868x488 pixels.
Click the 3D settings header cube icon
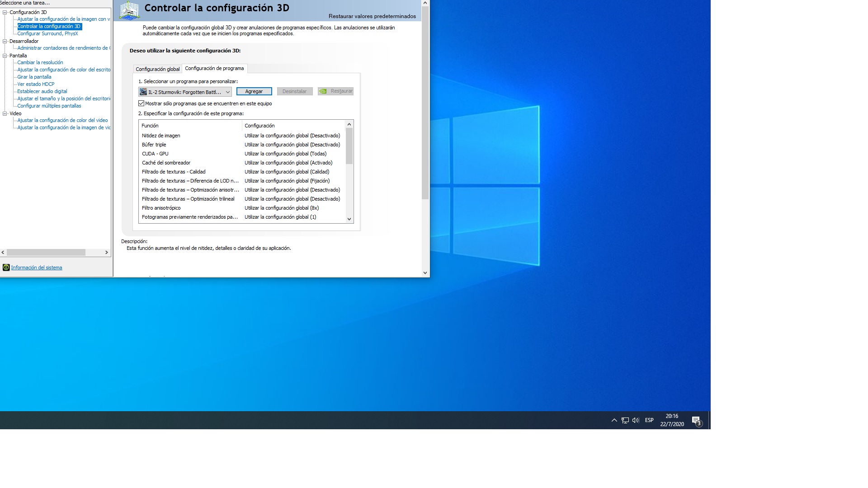(x=129, y=10)
